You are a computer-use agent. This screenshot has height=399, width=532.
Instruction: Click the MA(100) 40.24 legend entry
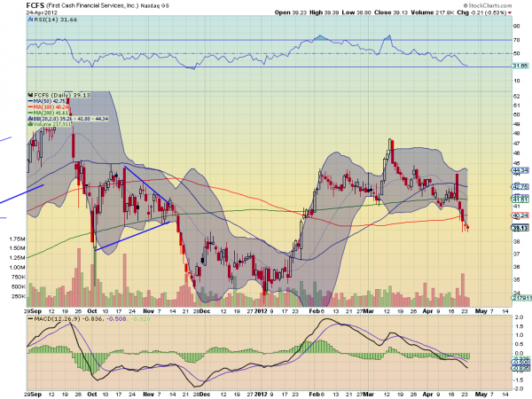pyautogui.click(x=51, y=107)
